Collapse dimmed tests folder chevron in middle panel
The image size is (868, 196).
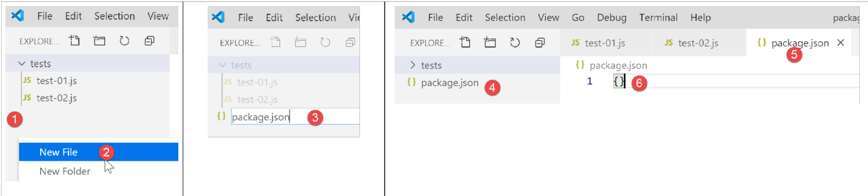[x=222, y=65]
